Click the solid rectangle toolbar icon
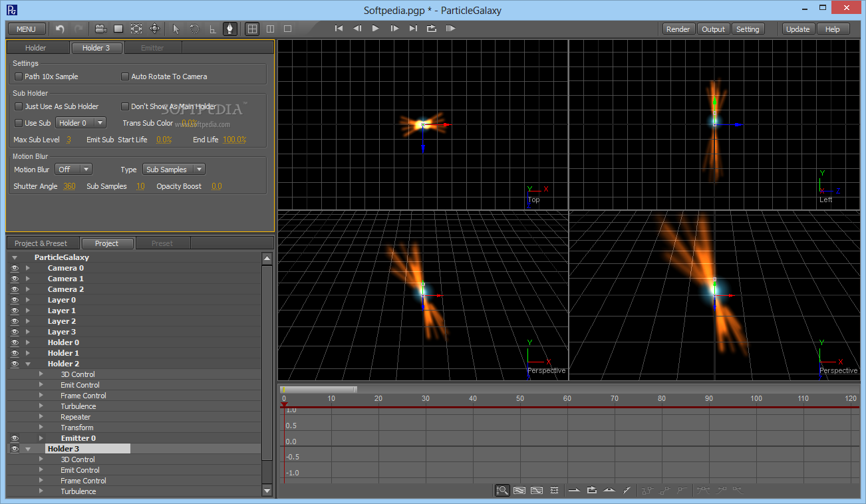 coord(118,29)
